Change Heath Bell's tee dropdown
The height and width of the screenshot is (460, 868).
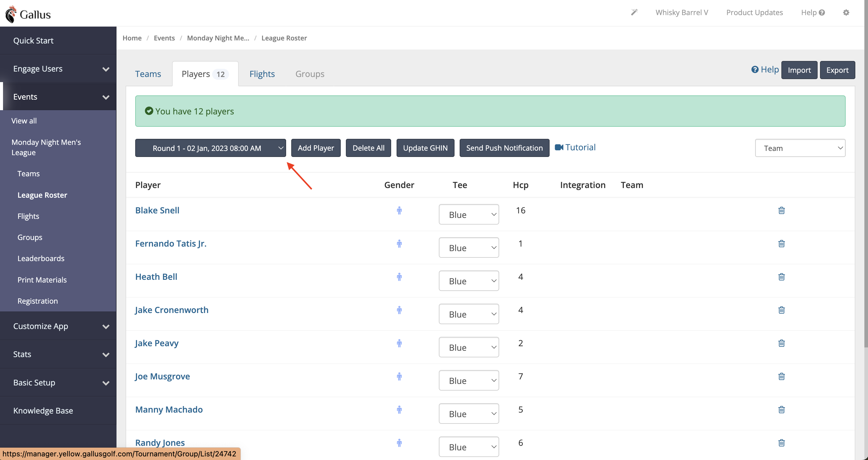click(468, 281)
